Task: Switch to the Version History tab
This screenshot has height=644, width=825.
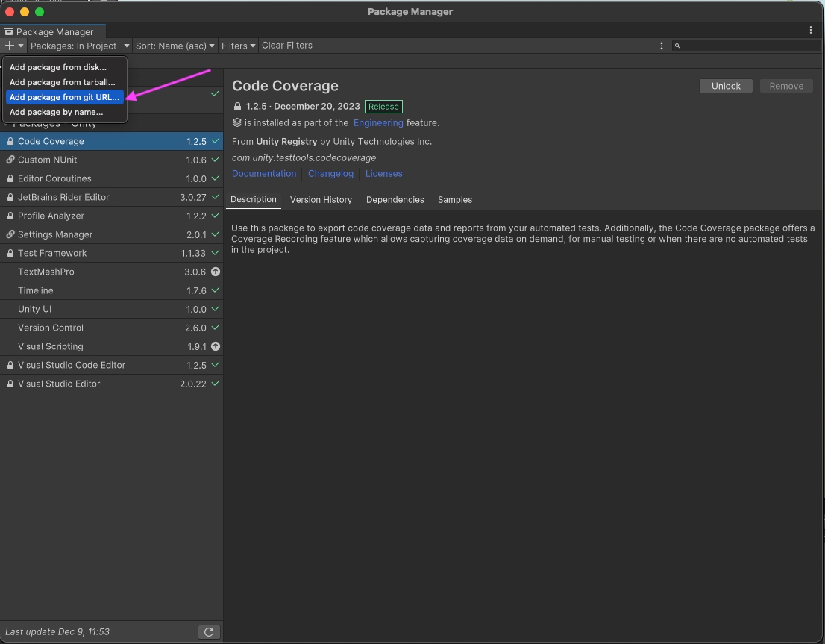Action: coord(321,200)
